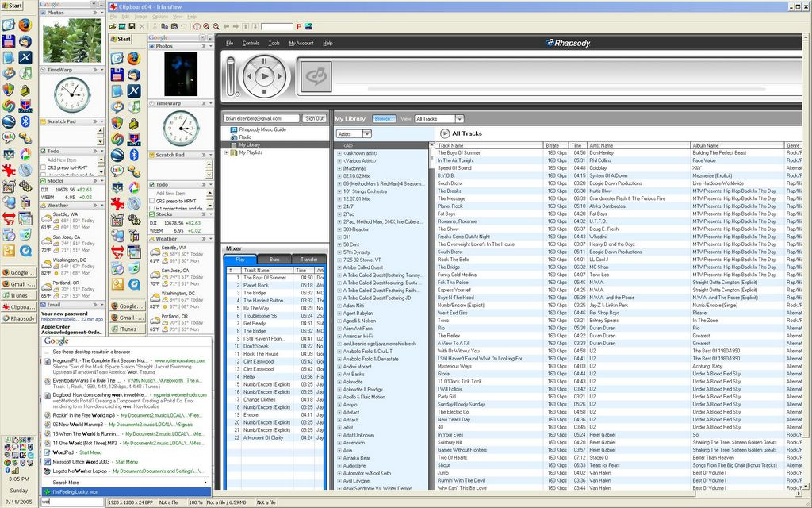The image size is (812, 508).
Task: Open the View All Tracks dropdown
Action: tap(459, 119)
